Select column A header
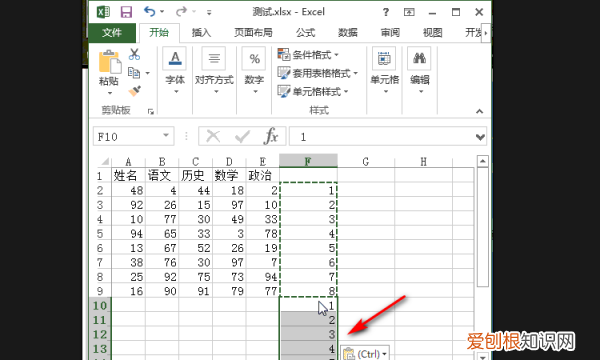Screen dimensions: 600x360 pyautogui.click(x=128, y=161)
